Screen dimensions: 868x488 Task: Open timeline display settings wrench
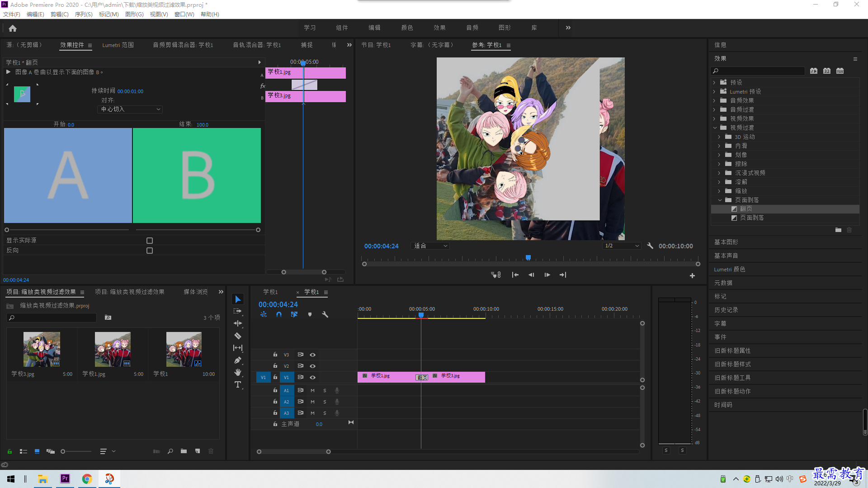(x=325, y=314)
